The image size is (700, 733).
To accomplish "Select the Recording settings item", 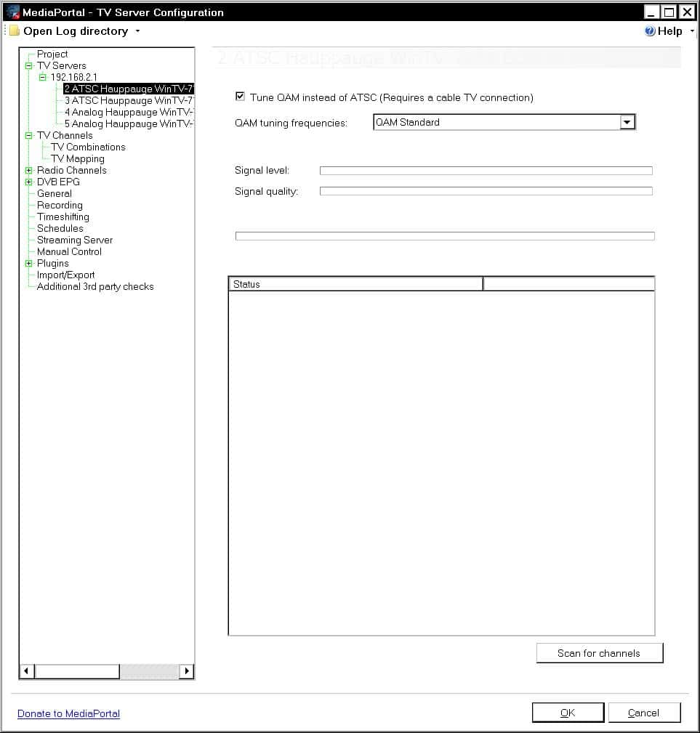I will click(60, 205).
